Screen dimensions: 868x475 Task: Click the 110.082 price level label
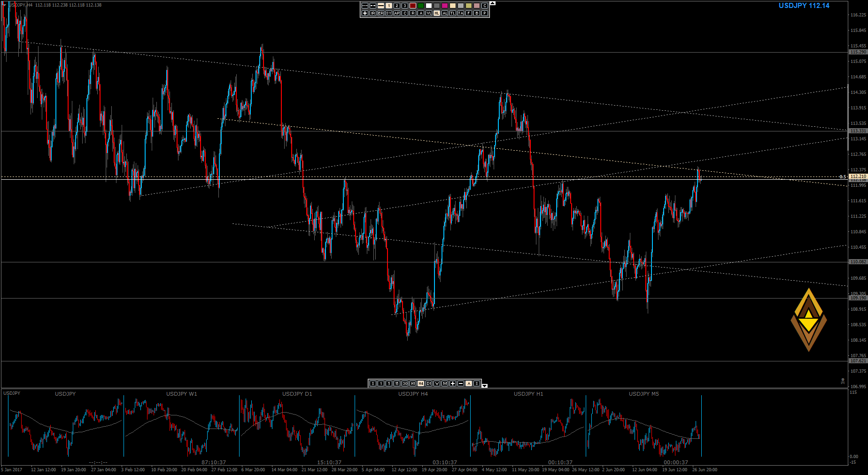(x=858, y=262)
